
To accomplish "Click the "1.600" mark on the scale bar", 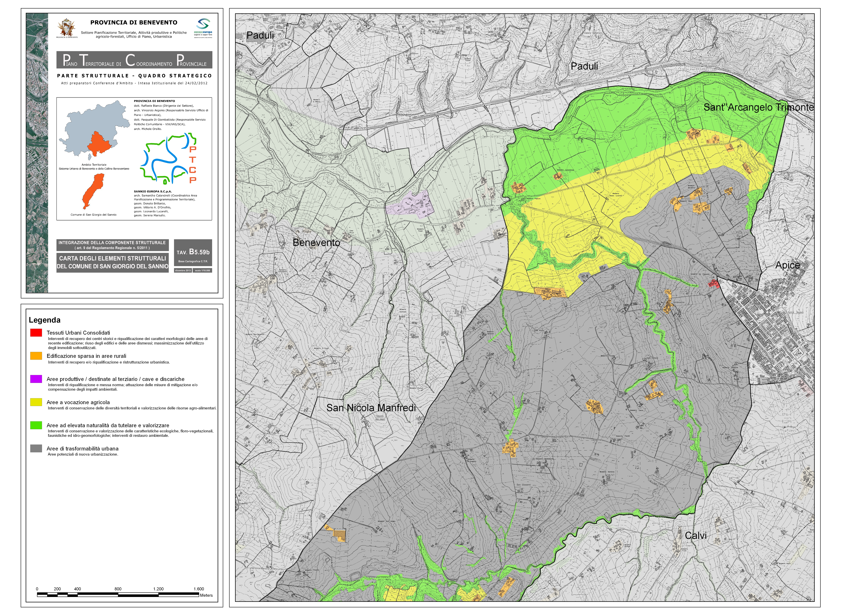I will 199,589.
